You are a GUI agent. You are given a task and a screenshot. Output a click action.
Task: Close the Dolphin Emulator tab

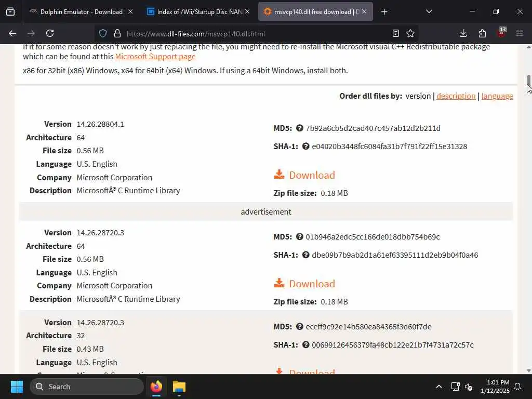coord(130,12)
